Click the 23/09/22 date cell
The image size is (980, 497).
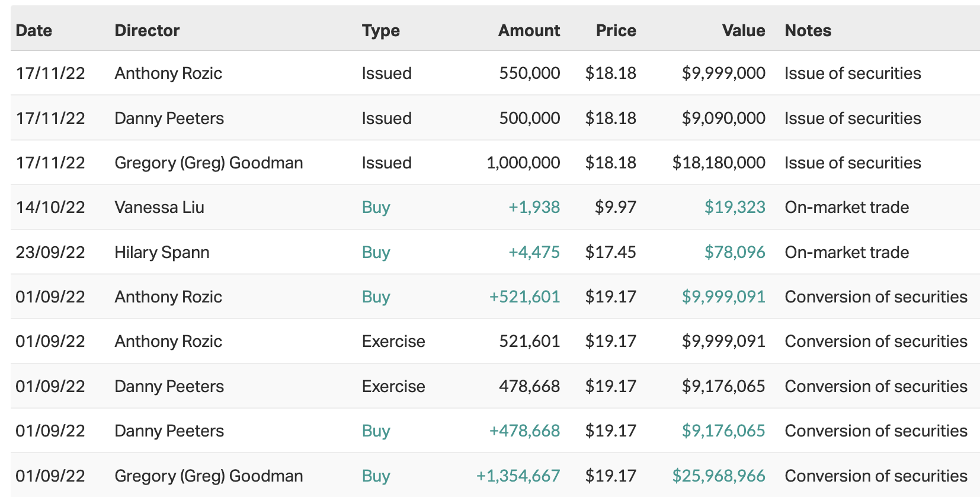tap(50, 253)
